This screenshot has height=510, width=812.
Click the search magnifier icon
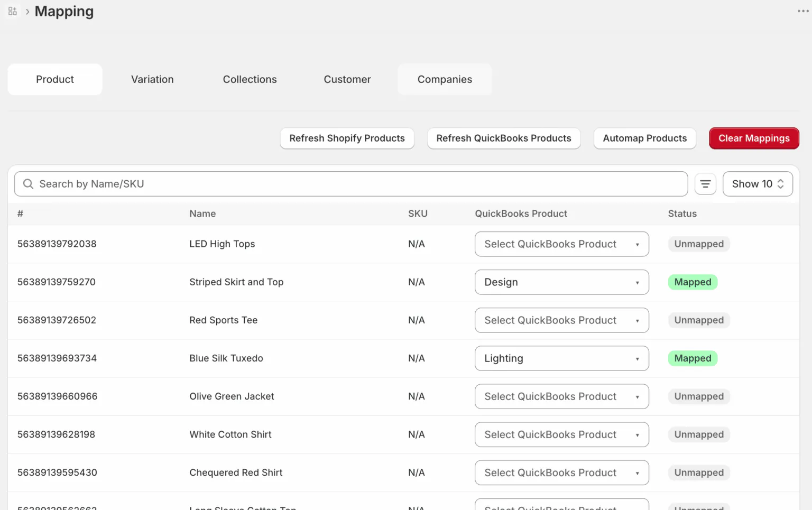(x=29, y=184)
